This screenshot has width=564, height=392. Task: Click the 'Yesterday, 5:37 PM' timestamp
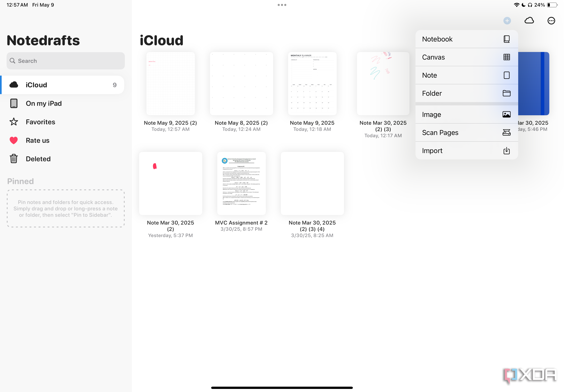click(170, 235)
